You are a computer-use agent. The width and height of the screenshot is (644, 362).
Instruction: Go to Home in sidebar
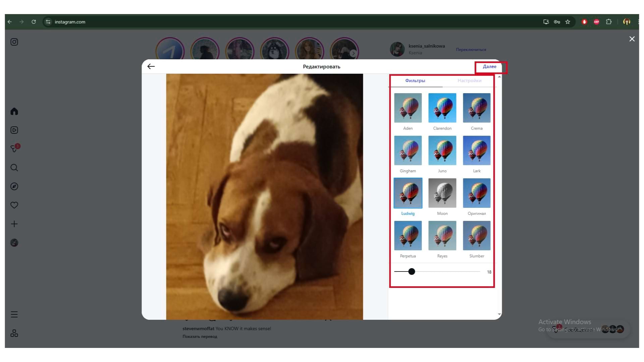[14, 111]
